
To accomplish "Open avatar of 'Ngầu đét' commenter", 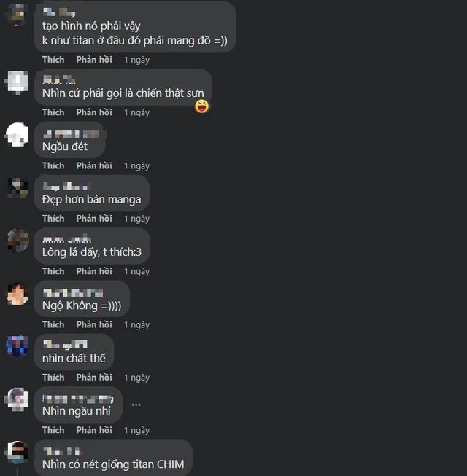I will click(x=17, y=134).
